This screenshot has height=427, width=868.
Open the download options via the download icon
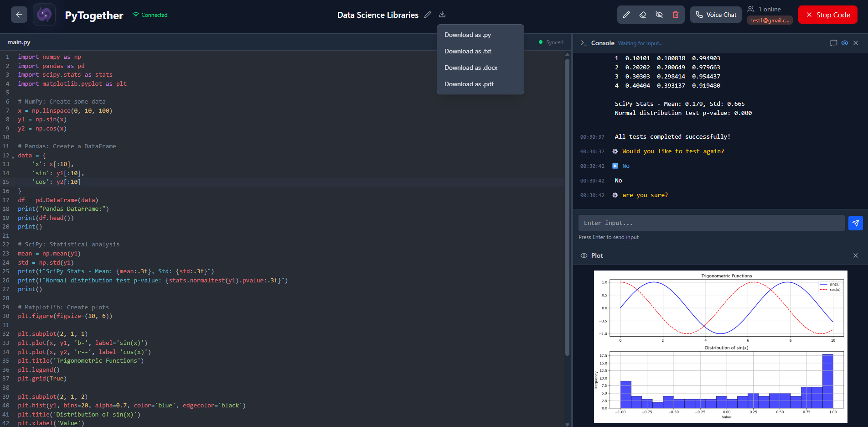[x=442, y=14]
